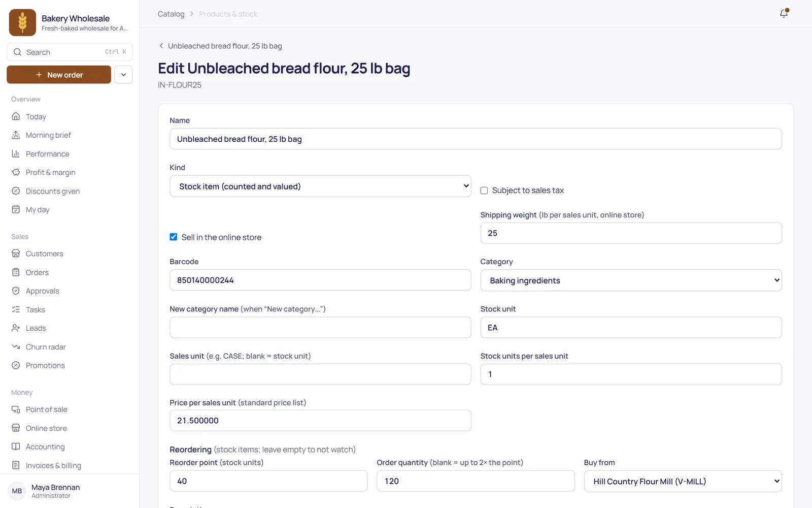Viewport: 812px width, 508px height.
Task: Open Profit & margin piggy icon
Action: (16, 172)
